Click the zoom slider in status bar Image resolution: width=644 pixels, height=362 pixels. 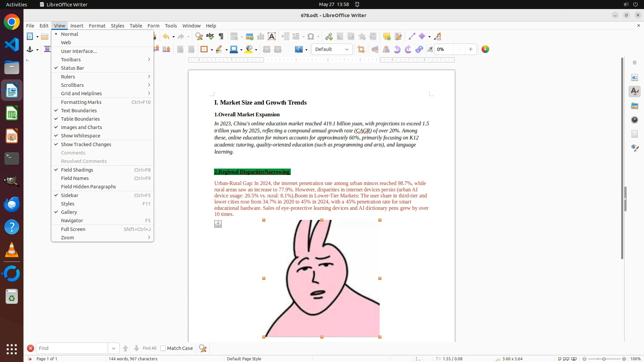604,359
